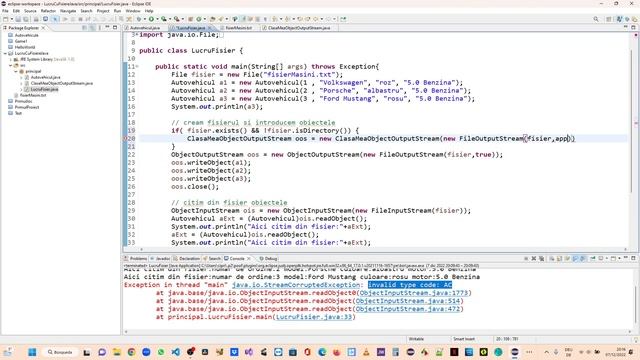This screenshot has width=640, height=360.
Task: Click the New file toolbar icon
Action: [6, 19]
